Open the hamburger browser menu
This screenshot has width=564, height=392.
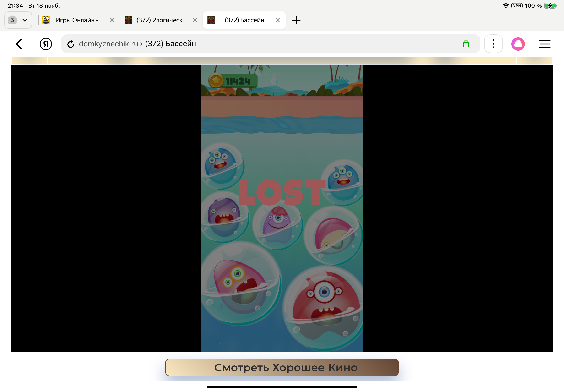tap(544, 44)
